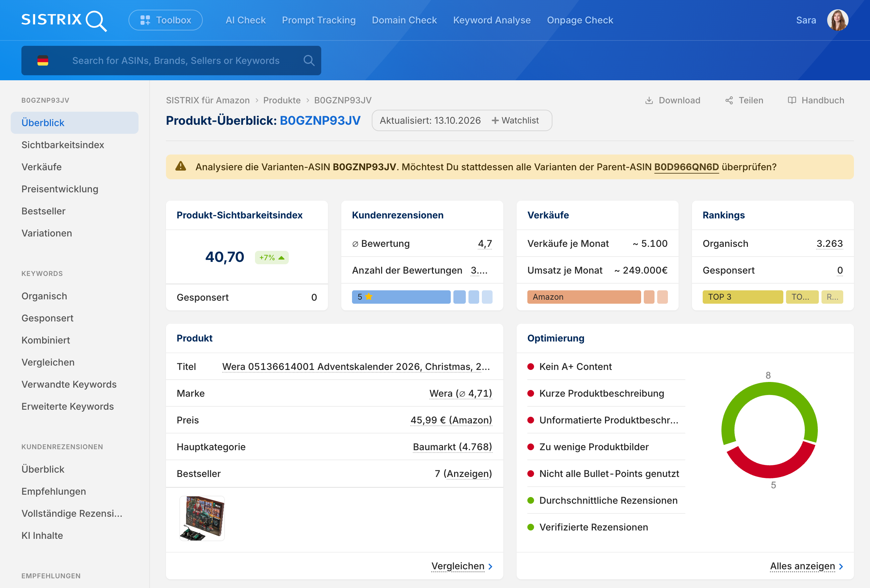Click the product title Wera 05136614001 link
The width and height of the screenshot is (870, 588).
tap(356, 367)
